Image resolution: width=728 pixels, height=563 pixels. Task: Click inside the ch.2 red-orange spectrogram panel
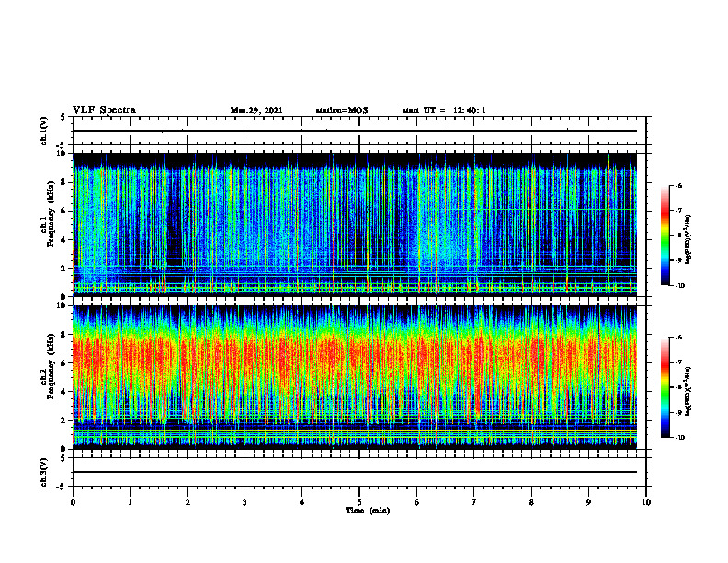coord(355,377)
